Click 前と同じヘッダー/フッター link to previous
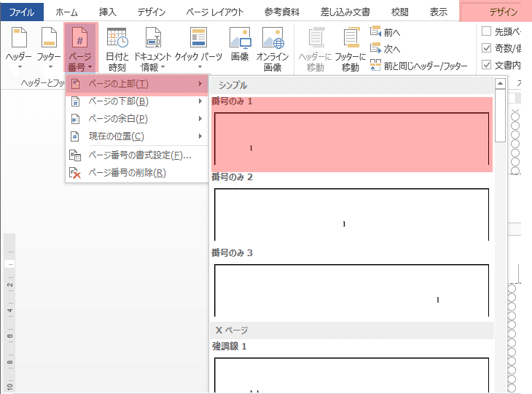Screen dimensions: 532x394 [x=418, y=66]
